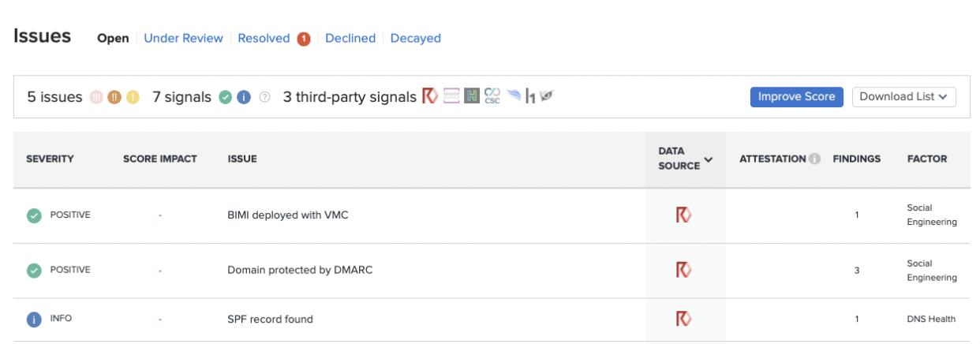980x344 pixels.
Task: Click the orange medium severity filter icon
Action: point(114,97)
